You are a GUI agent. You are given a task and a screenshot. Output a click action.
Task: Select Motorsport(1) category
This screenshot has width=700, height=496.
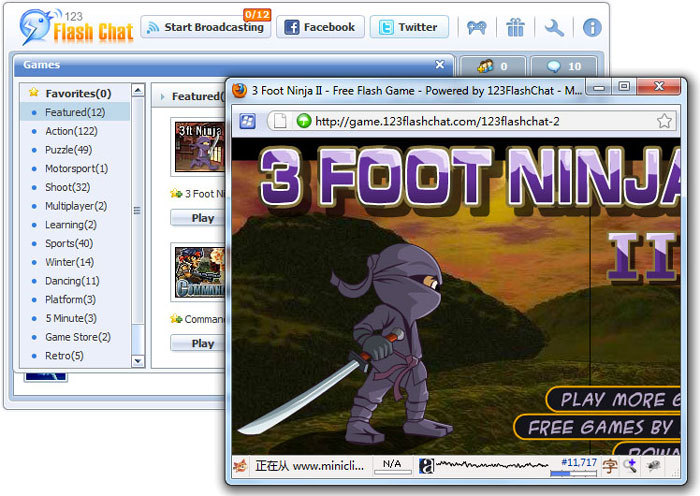[x=75, y=168]
